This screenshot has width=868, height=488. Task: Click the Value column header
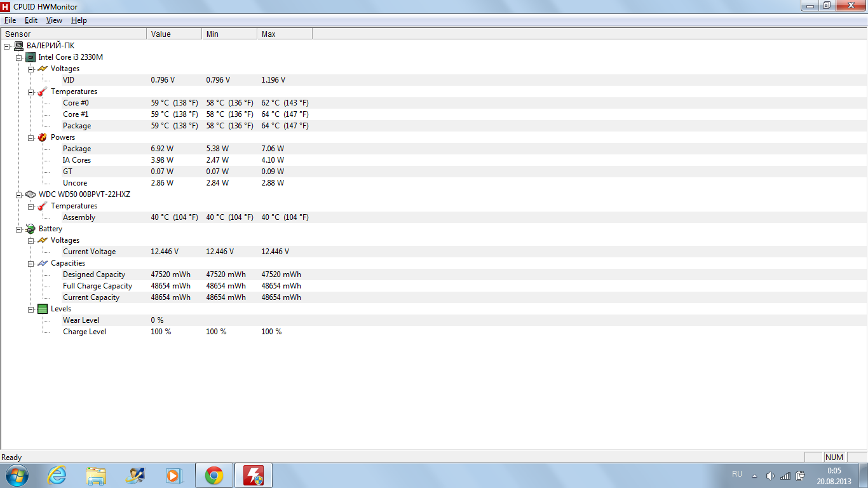coord(174,34)
